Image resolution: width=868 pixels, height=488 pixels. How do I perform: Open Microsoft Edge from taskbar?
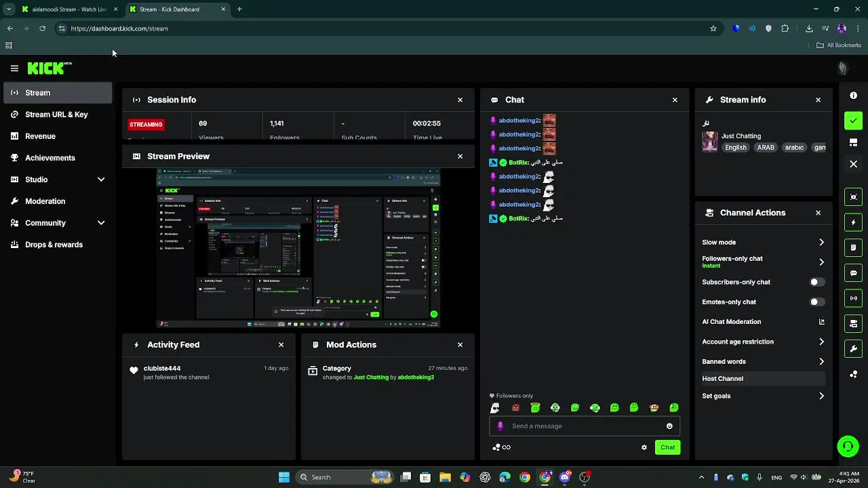click(505, 477)
